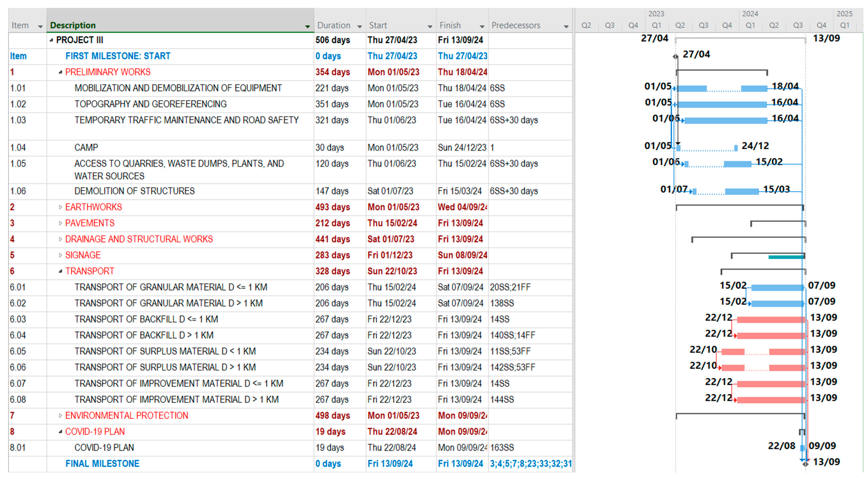868x483 pixels.
Task: Open the Item column filter dropdown
Action: 40,26
